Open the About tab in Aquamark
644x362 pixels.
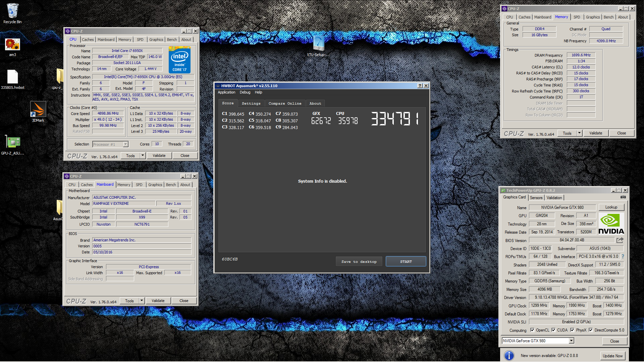[x=315, y=104]
